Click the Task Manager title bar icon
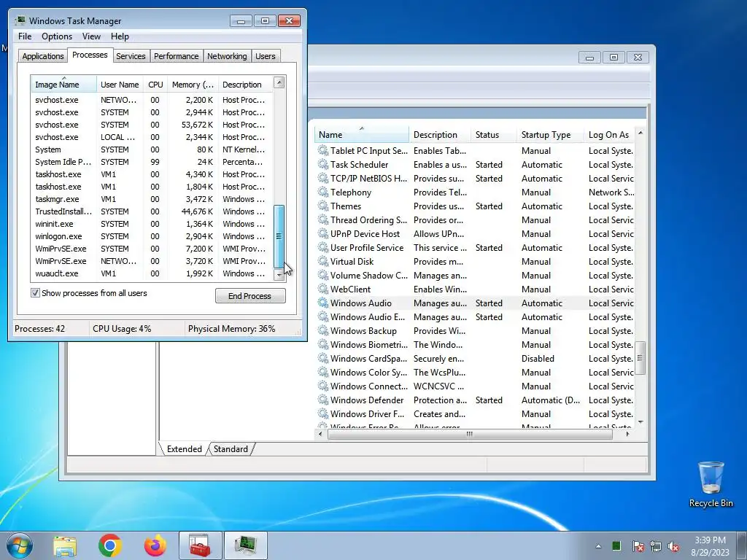The image size is (747, 560). (20, 21)
